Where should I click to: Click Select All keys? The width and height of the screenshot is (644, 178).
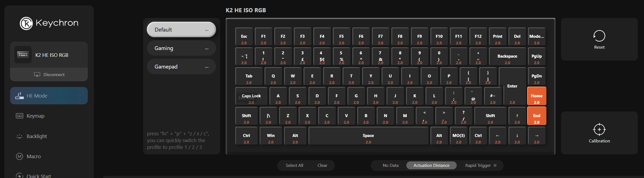point(294,165)
